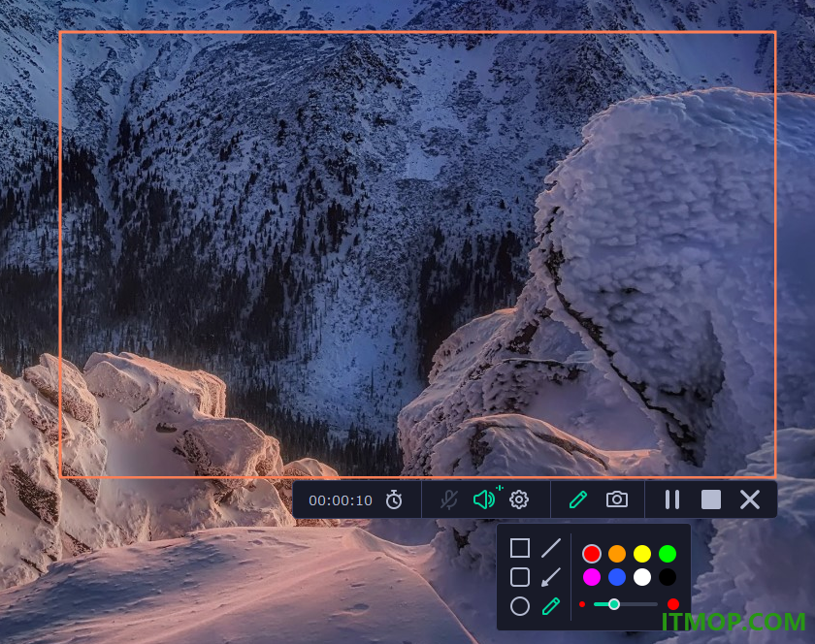Toggle system audio speaker icon
This screenshot has height=644, width=815.
point(484,500)
